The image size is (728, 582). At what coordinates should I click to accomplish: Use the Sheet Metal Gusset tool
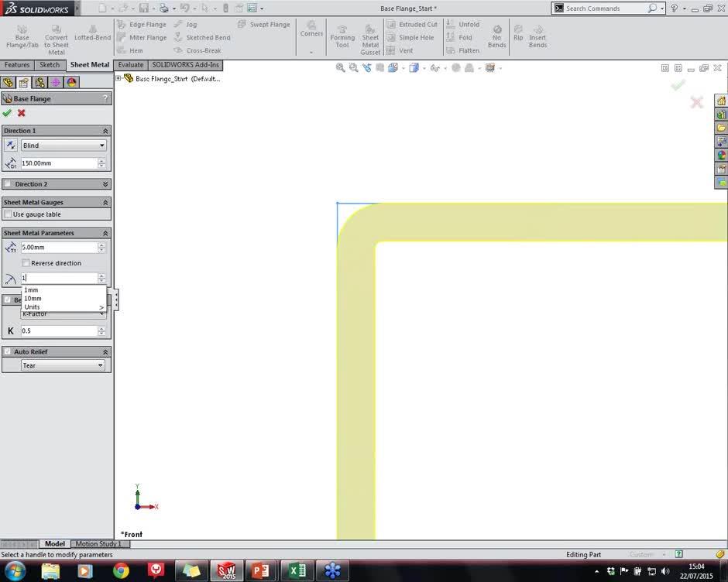click(x=371, y=39)
